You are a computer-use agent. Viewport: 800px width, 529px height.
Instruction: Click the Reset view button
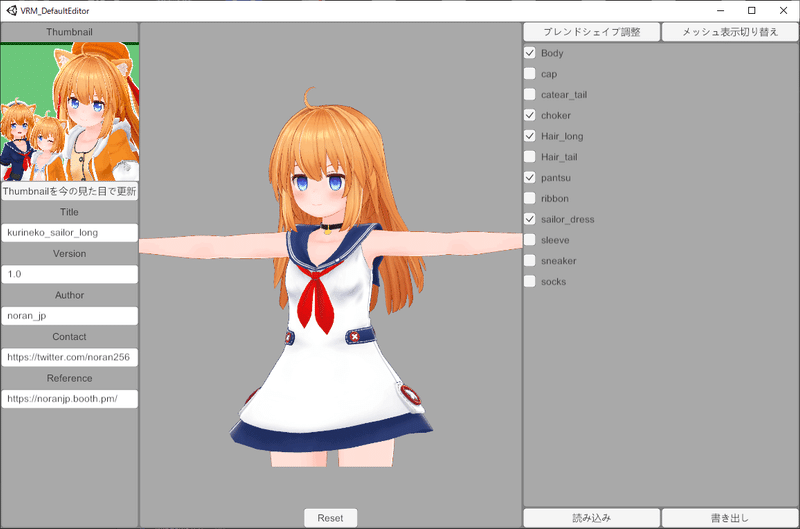pyautogui.click(x=331, y=518)
